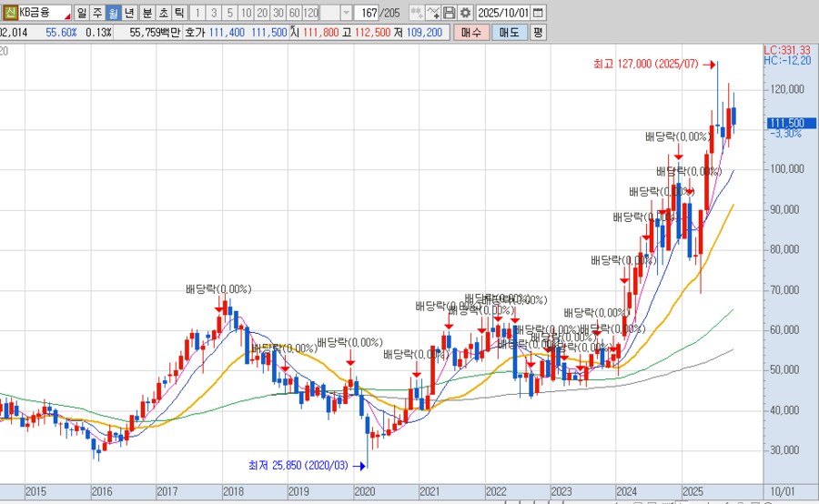Select the 틱 tick chart tab
This screenshot has width=819, height=504.
(x=179, y=14)
